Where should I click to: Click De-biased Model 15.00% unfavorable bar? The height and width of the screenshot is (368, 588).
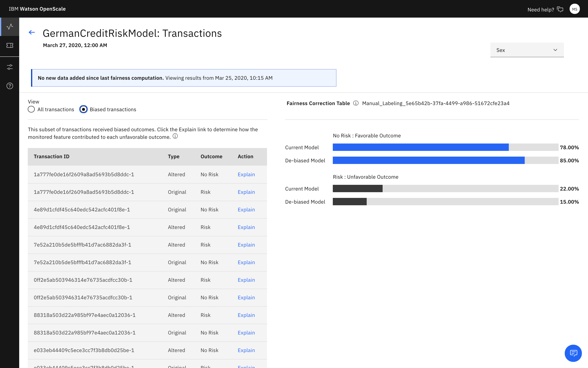pos(445,202)
